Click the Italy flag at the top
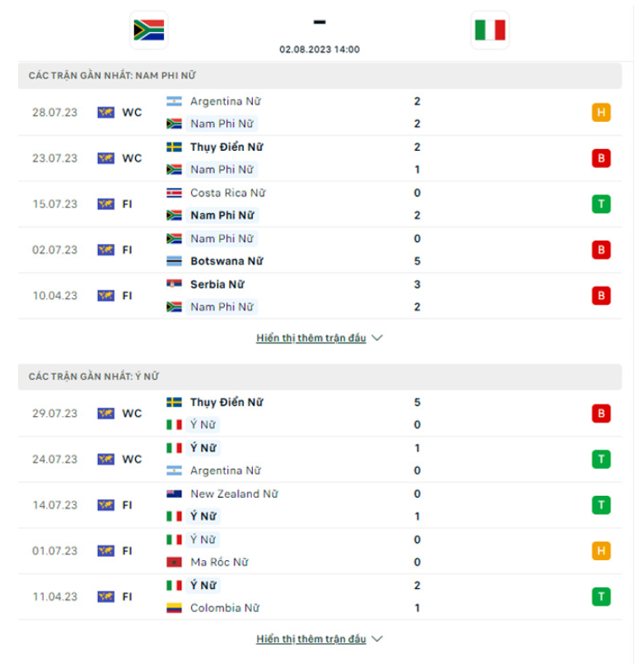This screenshot has height=664, width=644. coord(491,28)
